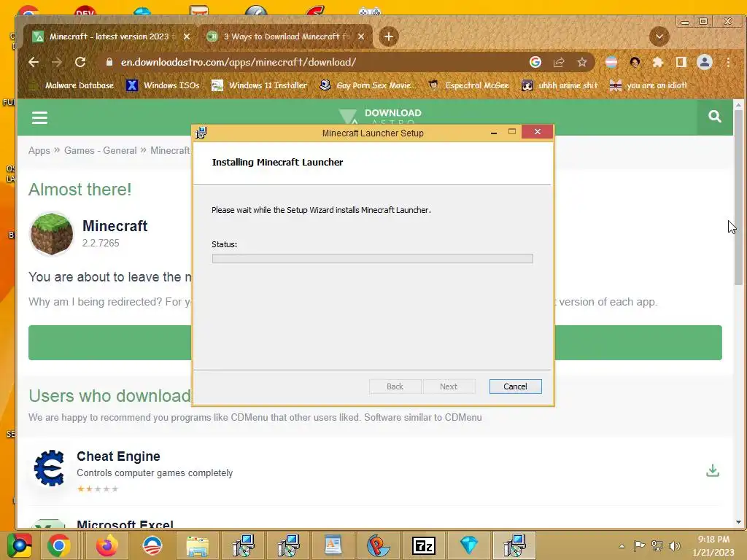Open the site hamburger menu

[39, 117]
